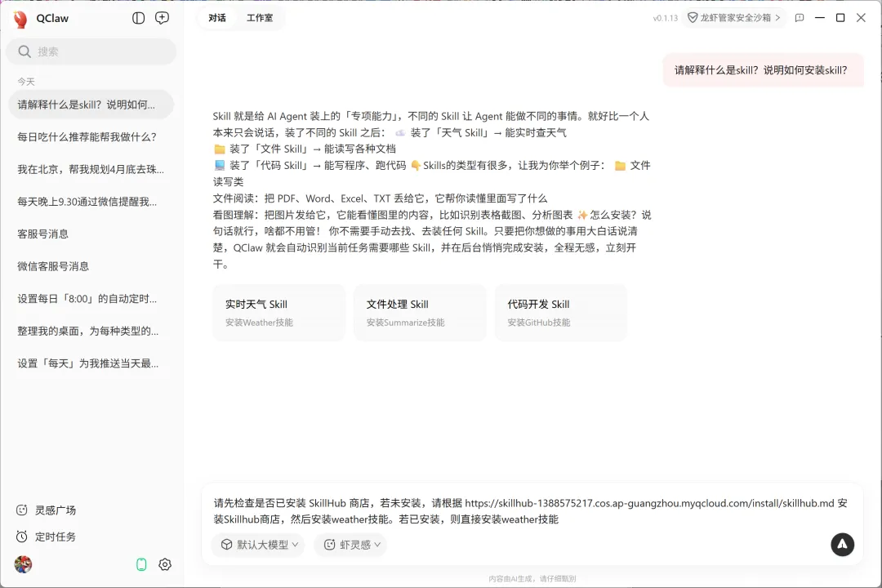Switch to the 对话 tab

coord(217,18)
